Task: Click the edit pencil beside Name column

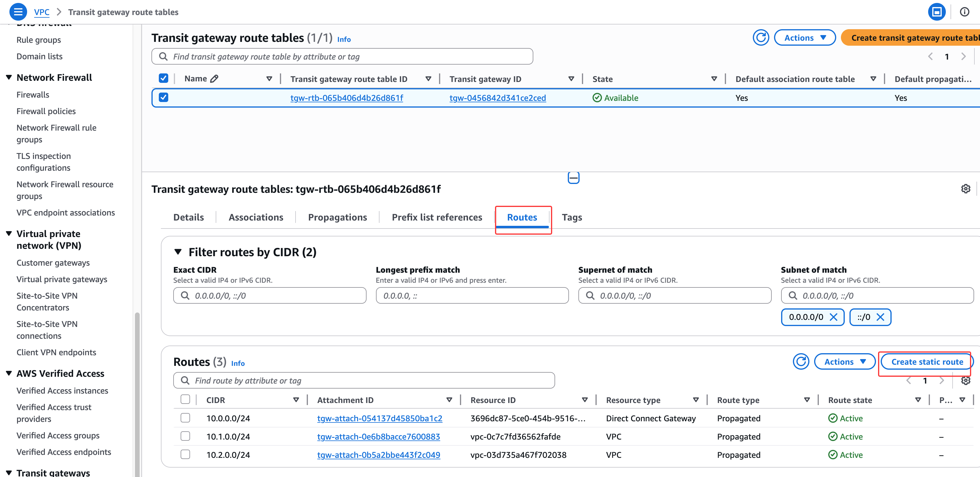Action: coord(214,79)
